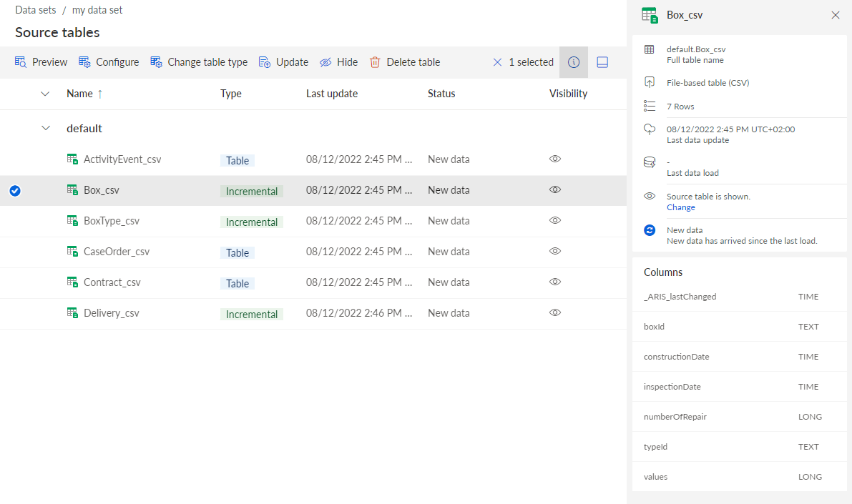Toggle visibility eye for Delivery_csv

(555, 313)
